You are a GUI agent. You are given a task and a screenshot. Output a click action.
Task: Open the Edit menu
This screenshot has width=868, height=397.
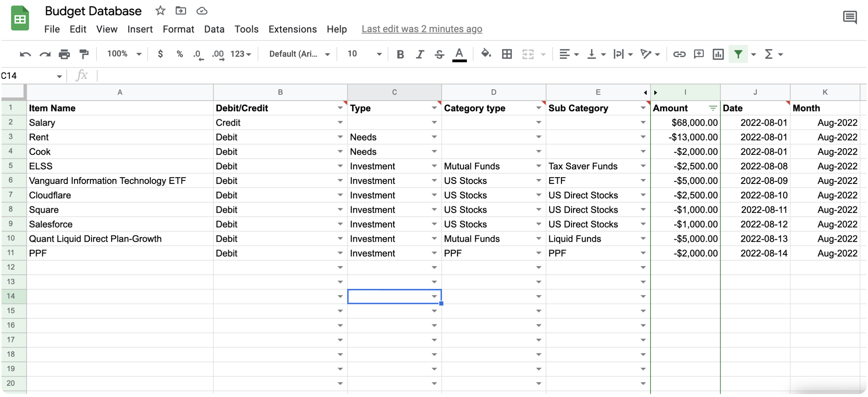(78, 29)
